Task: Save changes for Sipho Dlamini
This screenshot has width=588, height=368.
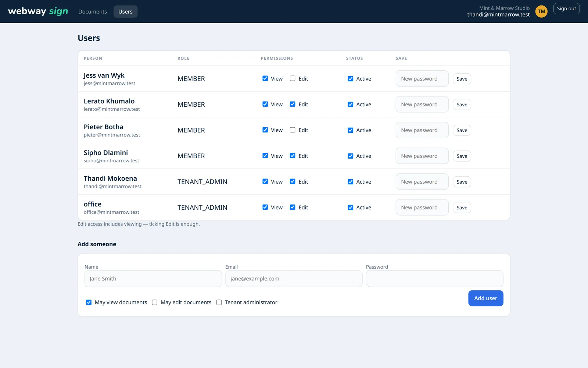Action: click(x=462, y=156)
